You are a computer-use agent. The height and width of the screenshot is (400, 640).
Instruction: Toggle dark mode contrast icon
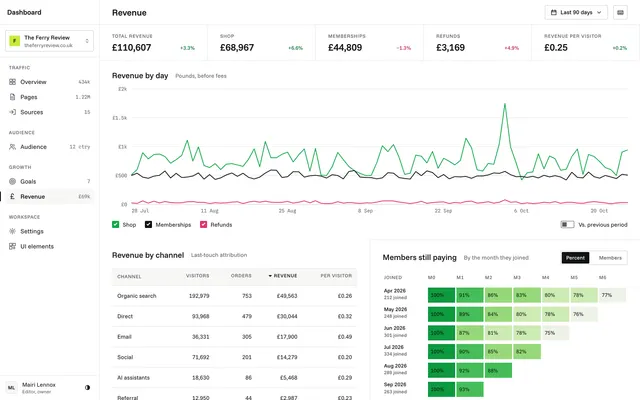(87, 388)
